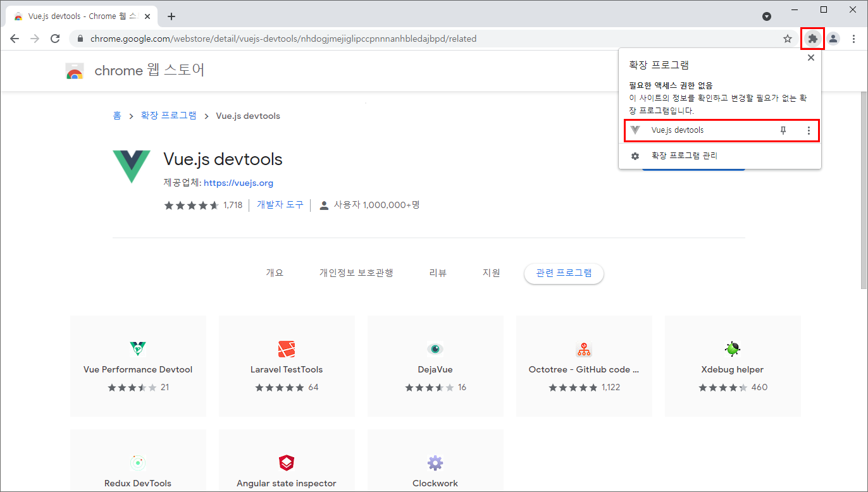Image resolution: width=868 pixels, height=492 pixels.
Task: Open the tab search dropdown arrow
Action: click(x=767, y=16)
